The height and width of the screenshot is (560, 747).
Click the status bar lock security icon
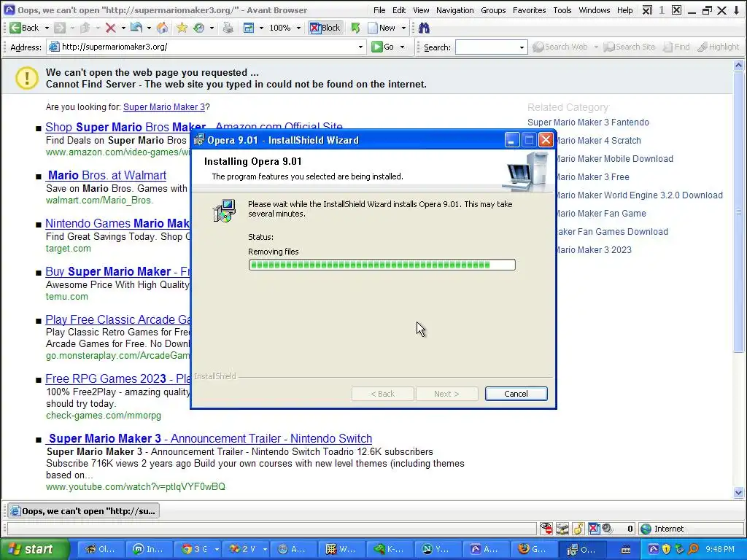578,529
